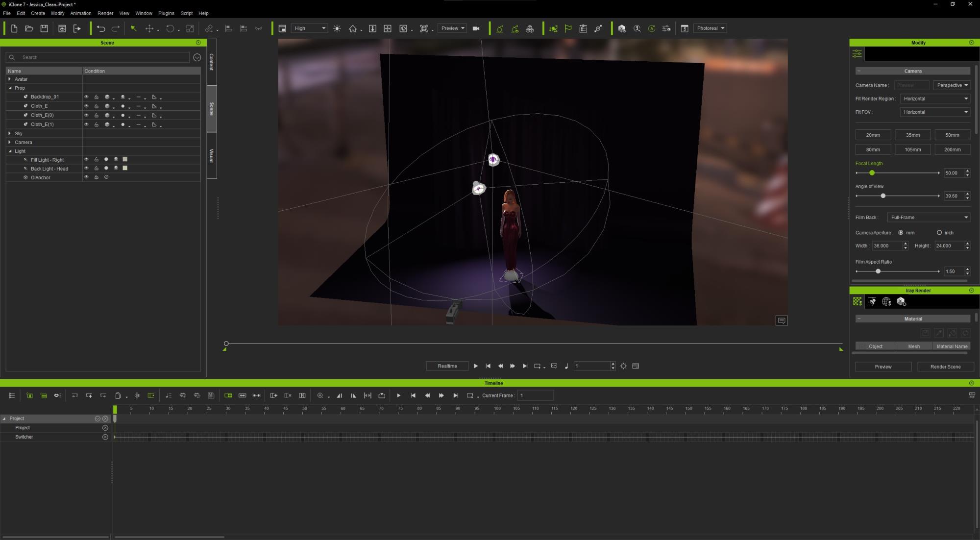Open the Preview camera dropdown in toolbar
This screenshot has width=980, height=540.
pos(452,28)
